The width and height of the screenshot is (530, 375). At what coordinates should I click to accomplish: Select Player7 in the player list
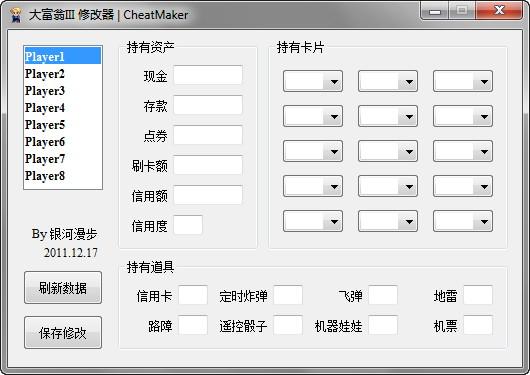point(63,158)
